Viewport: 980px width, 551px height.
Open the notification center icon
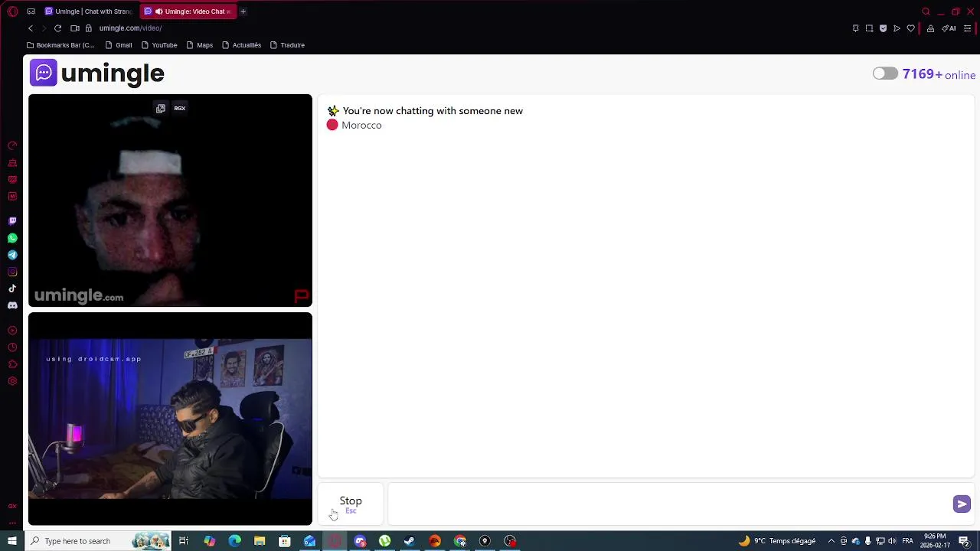click(965, 541)
